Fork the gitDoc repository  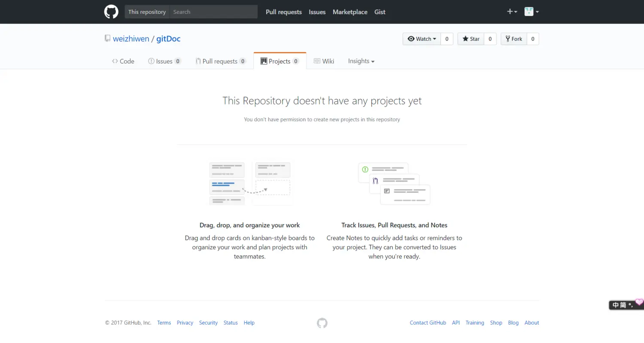(x=513, y=39)
